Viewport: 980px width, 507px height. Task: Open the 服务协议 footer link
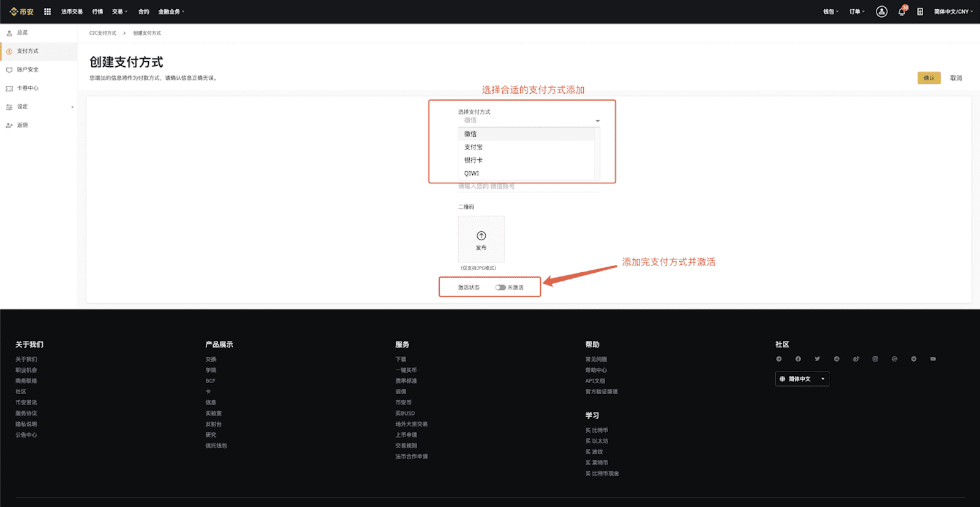tap(26, 413)
